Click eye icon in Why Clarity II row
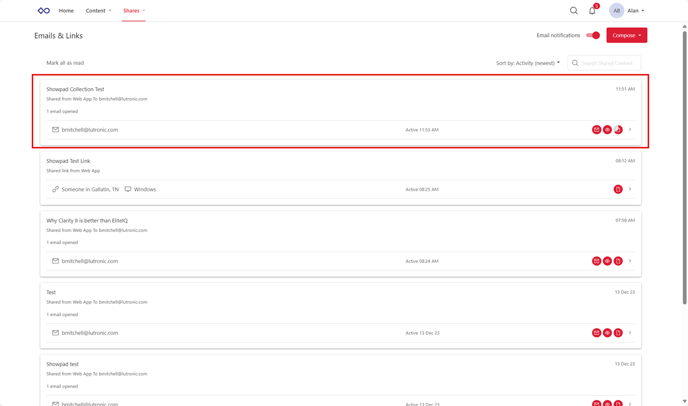The height and width of the screenshot is (406, 688). tap(607, 261)
